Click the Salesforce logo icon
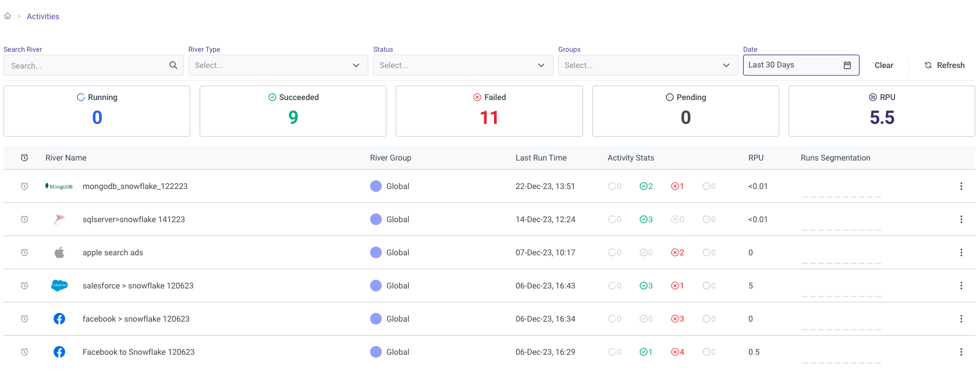This screenshot has height=392, width=980. [59, 286]
